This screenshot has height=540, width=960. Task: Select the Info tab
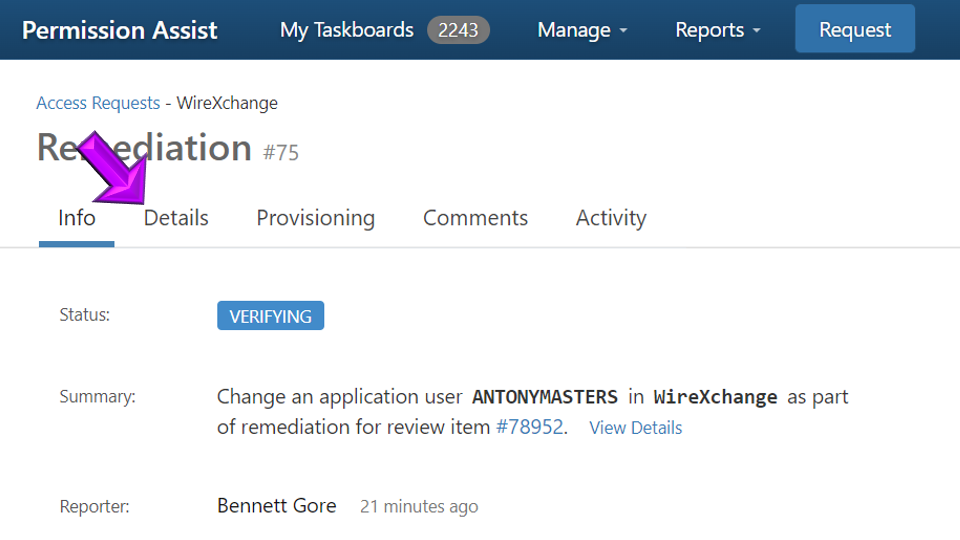pyautogui.click(x=77, y=218)
